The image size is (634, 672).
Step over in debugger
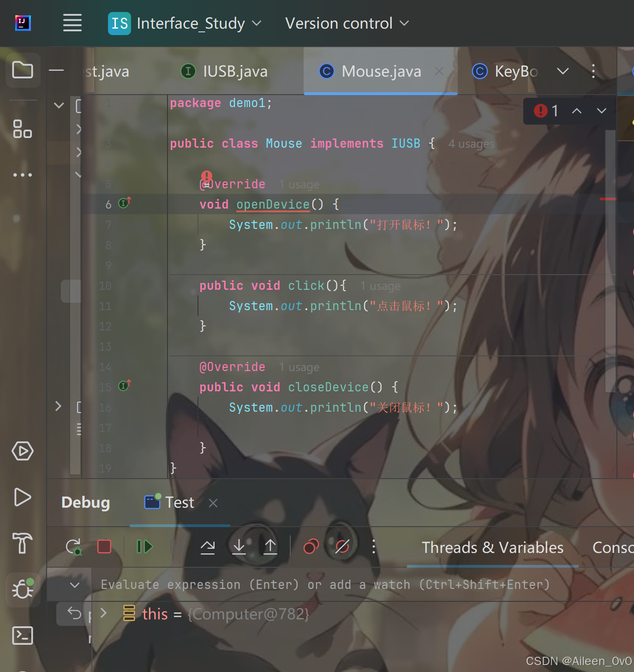click(208, 547)
